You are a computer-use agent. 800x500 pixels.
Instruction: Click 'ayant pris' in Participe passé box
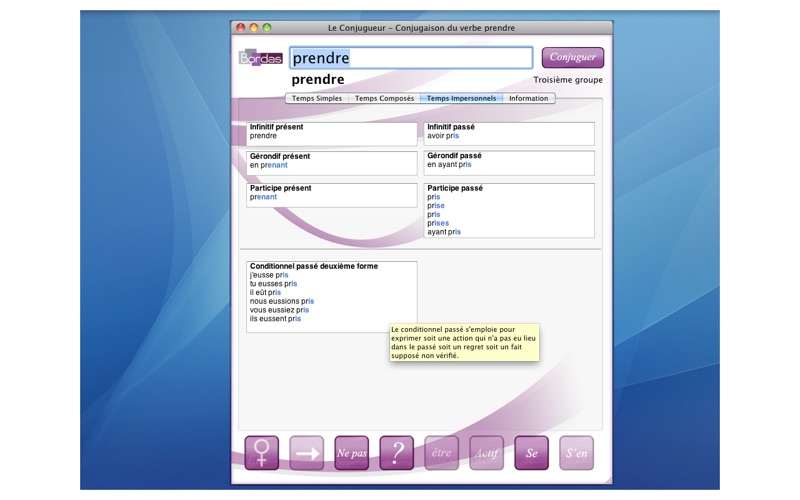[x=444, y=232]
